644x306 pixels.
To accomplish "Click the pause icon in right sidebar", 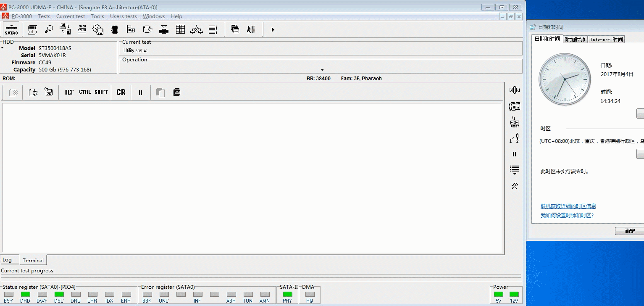I will pyautogui.click(x=515, y=154).
